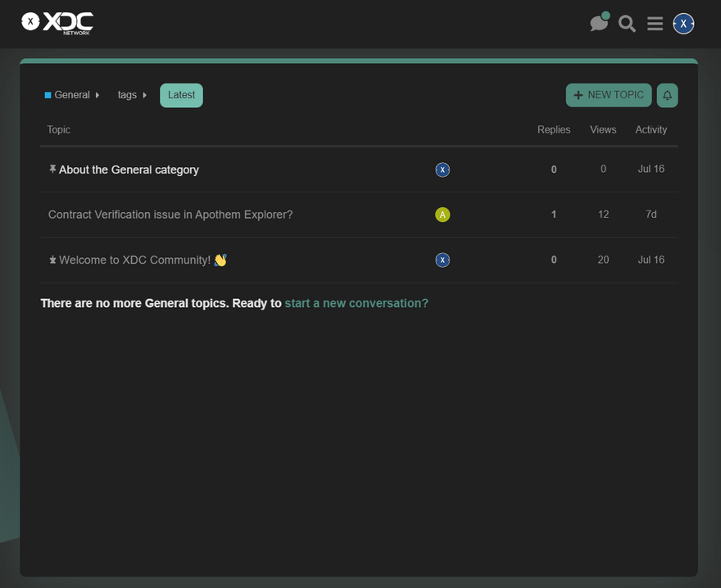Expand the tags filter dropdown
721x588 pixels.
pyautogui.click(x=132, y=95)
